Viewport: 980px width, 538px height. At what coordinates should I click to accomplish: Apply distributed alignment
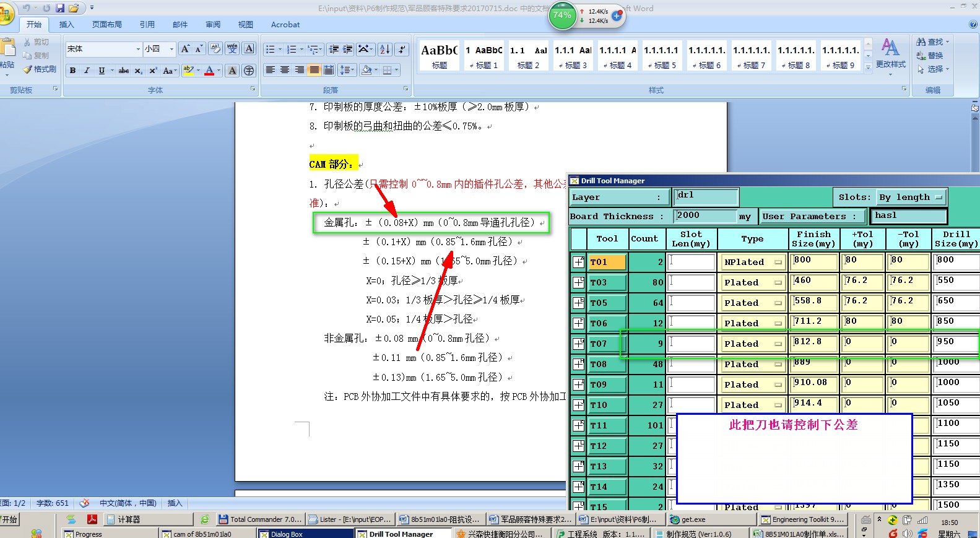[329, 70]
